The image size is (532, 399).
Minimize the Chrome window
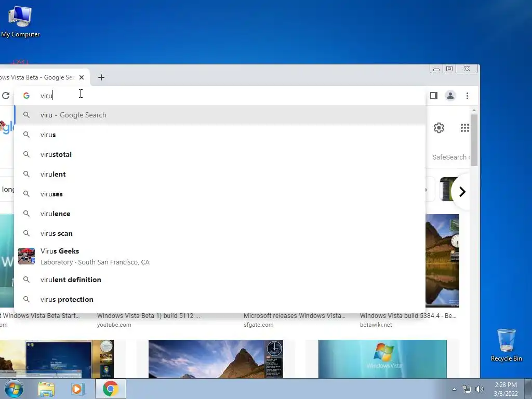[x=436, y=69]
